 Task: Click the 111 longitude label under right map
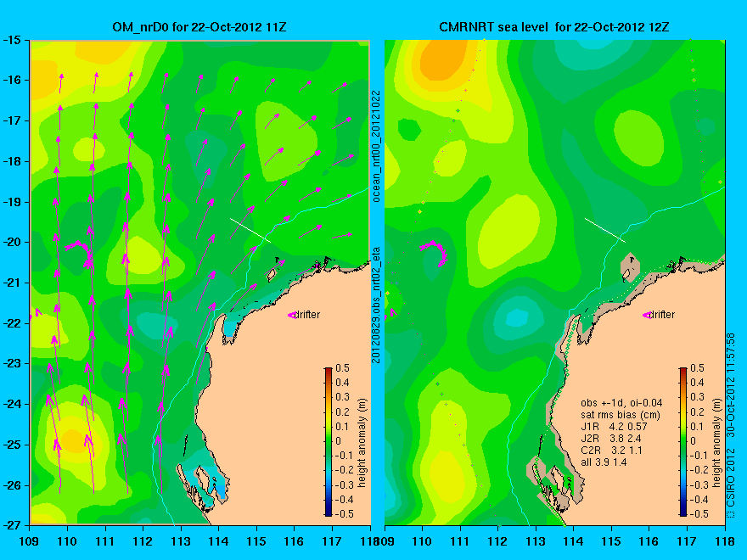(x=460, y=541)
